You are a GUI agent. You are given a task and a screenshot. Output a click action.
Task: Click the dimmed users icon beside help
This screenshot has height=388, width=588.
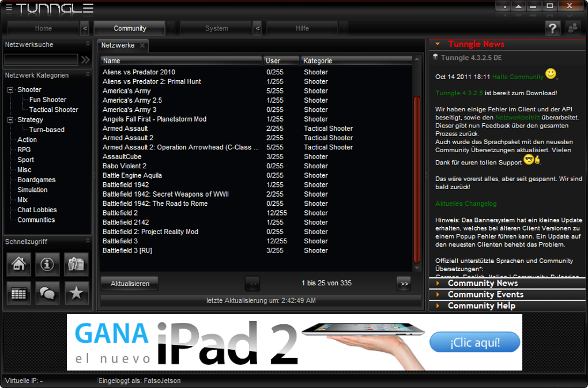[x=572, y=28]
